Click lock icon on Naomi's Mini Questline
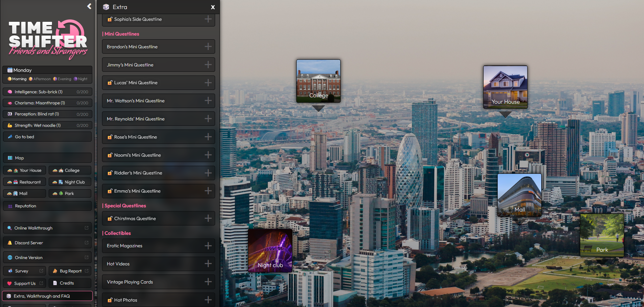This screenshot has height=307, width=644. click(110, 155)
